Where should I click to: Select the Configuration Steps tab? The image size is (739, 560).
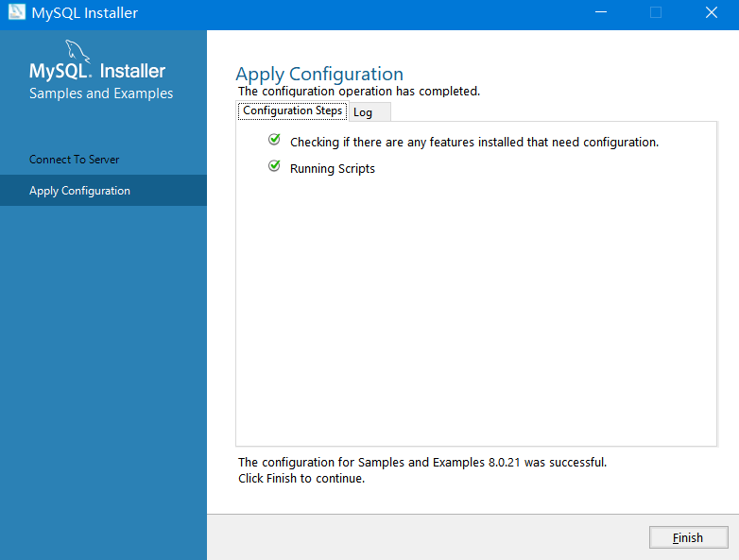coord(292,110)
